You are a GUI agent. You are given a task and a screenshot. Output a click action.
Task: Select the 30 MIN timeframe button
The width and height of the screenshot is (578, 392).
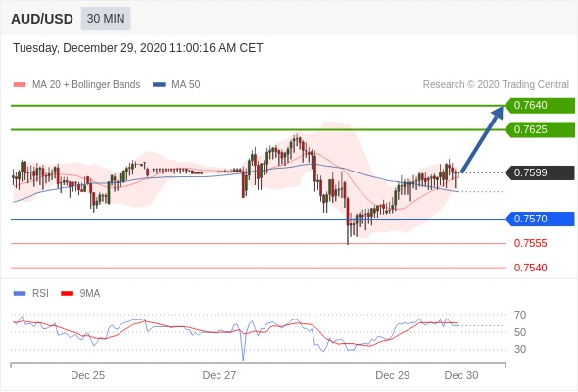pos(106,19)
